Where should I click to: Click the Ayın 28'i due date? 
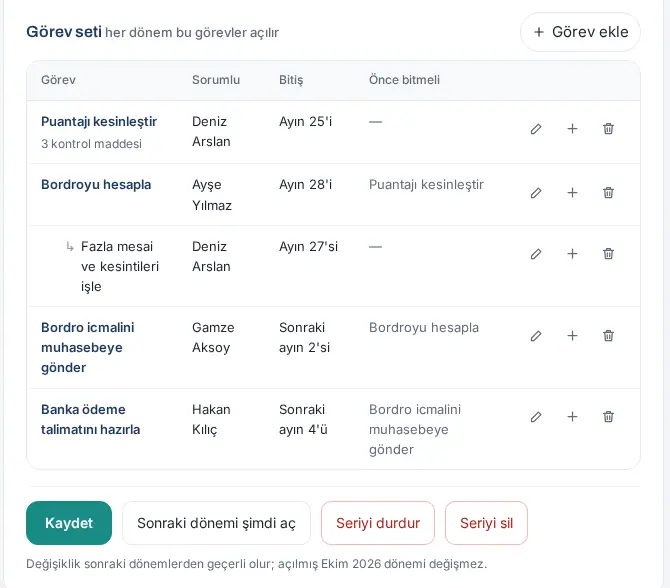(x=306, y=185)
